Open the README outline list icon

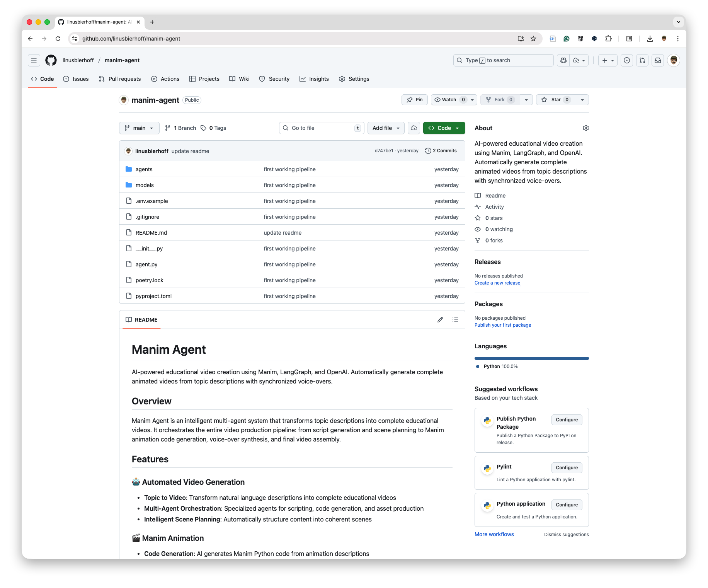pyautogui.click(x=455, y=320)
